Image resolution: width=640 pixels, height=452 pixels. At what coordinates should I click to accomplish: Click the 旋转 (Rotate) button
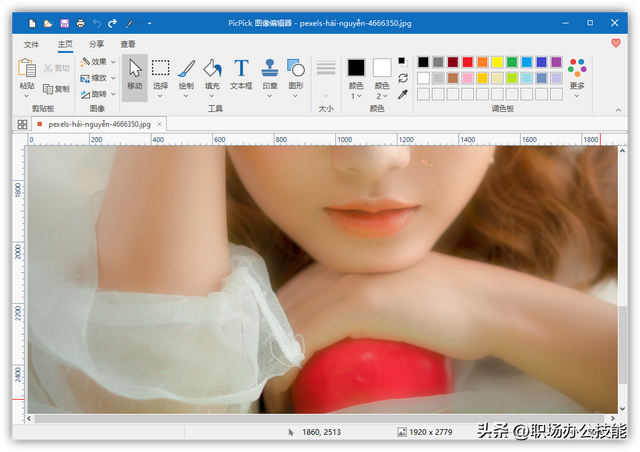[x=98, y=94]
